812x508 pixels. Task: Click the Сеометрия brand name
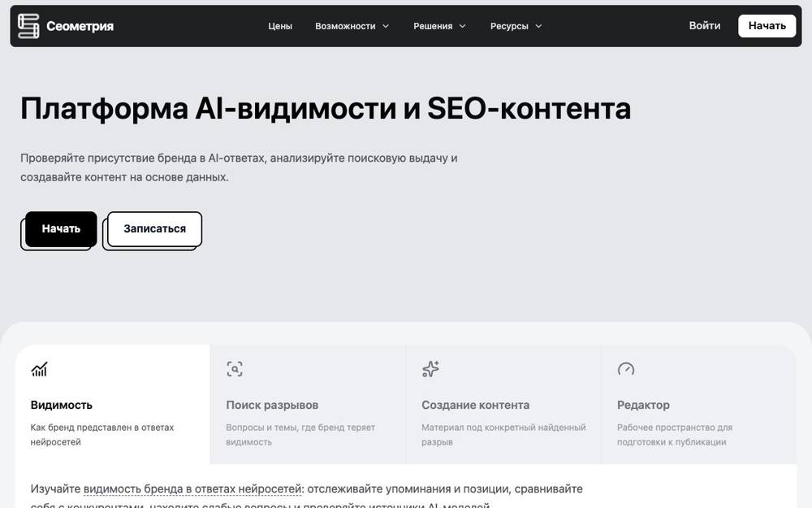coord(80,26)
